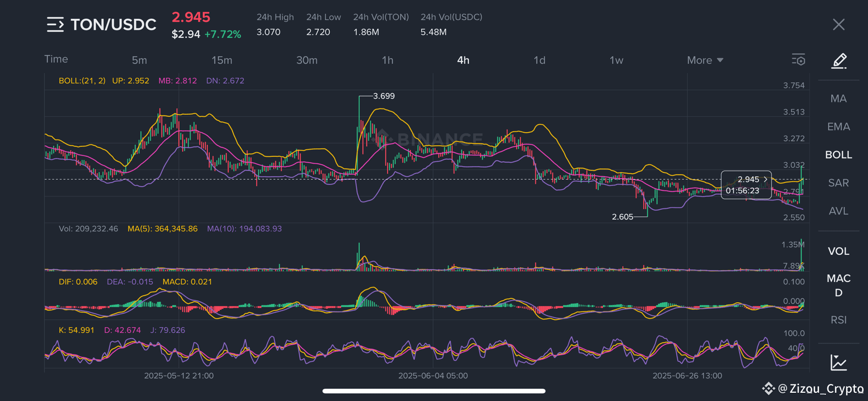
Task: Toggle the SAR indicator
Action: pos(838,183)
